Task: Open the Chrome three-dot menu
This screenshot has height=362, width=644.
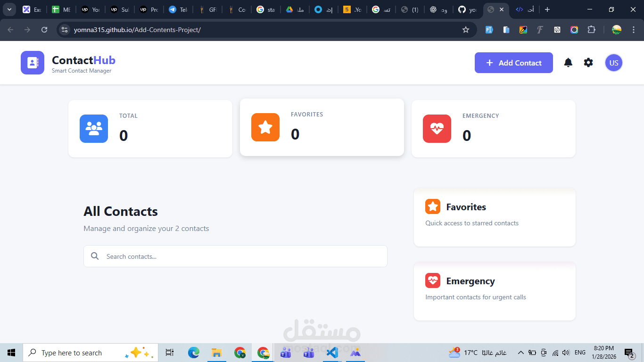Action: pyautogui.click(x=633, y=29)
